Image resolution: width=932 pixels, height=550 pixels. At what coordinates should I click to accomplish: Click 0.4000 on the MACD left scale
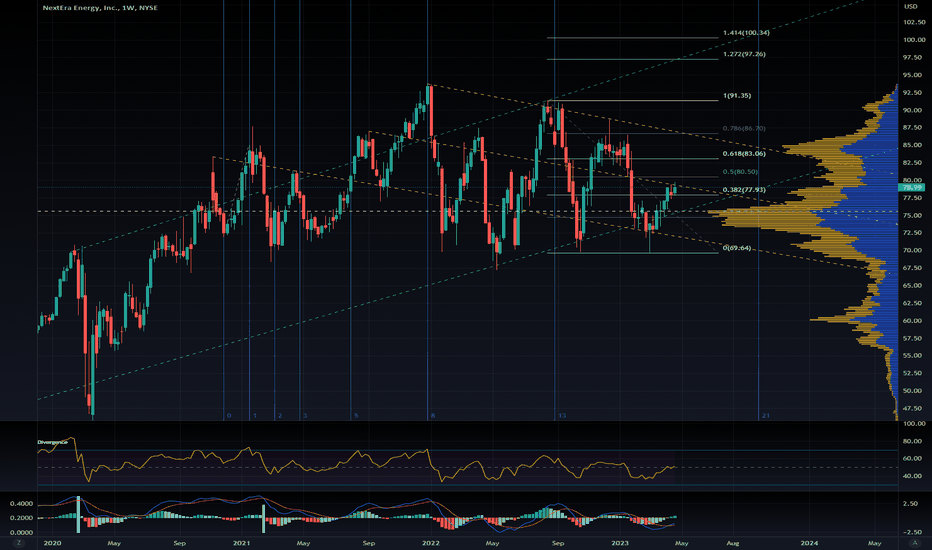[x=21, y=504]
